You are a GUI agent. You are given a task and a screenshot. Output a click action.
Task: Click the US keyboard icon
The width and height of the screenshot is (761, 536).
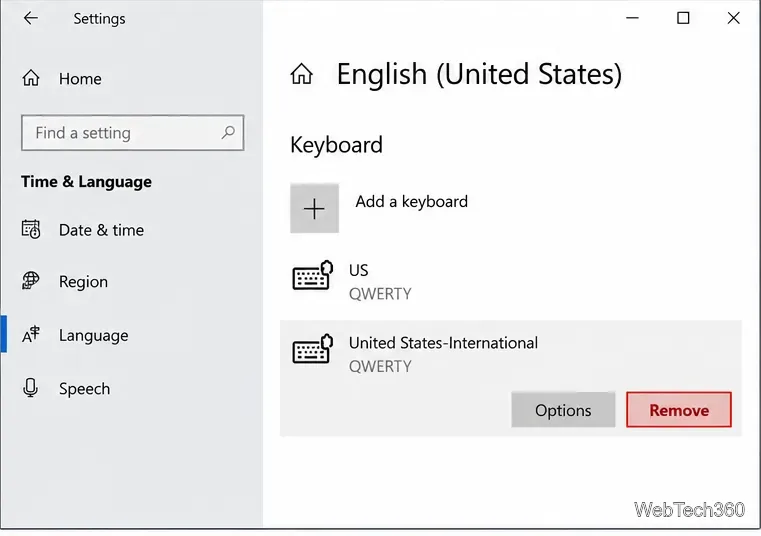[313, 275]
